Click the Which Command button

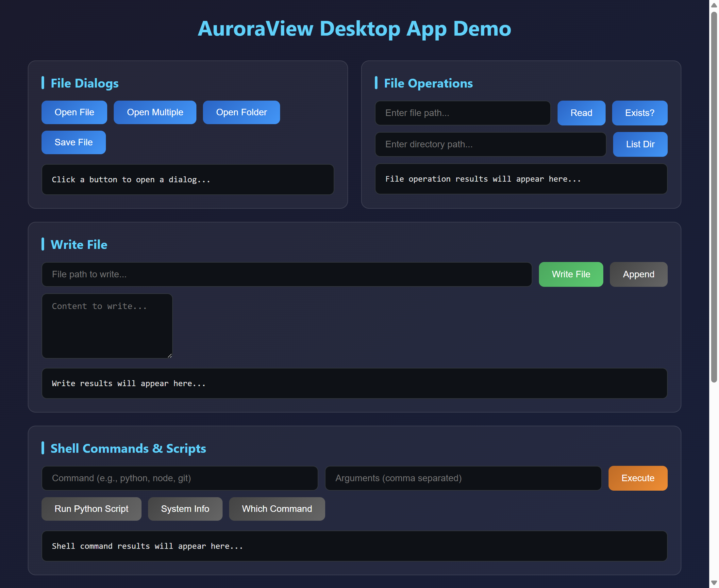click(276, 509)
